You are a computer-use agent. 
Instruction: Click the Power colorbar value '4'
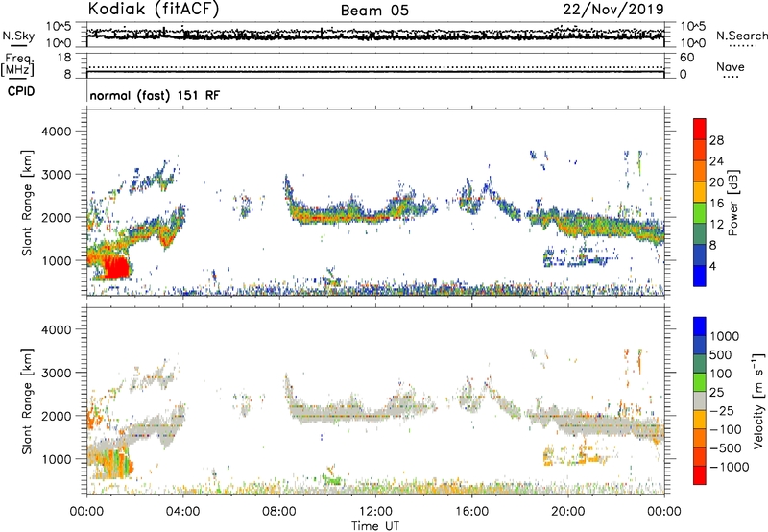pos(713,266)
